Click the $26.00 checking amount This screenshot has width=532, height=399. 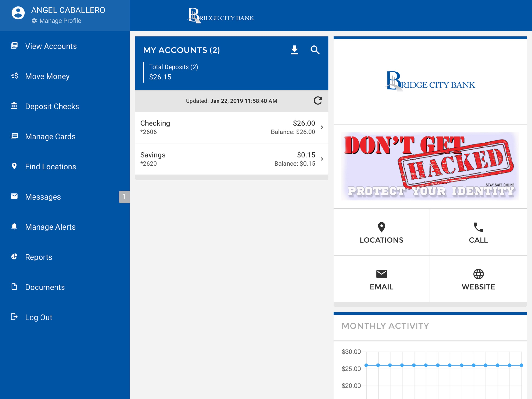[304, 123]
